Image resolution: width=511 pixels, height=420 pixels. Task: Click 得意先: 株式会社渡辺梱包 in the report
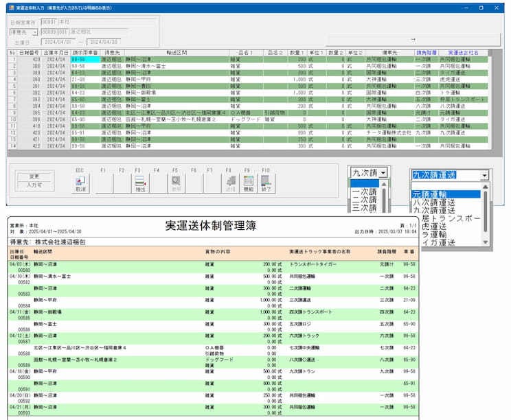pos(47,242)
